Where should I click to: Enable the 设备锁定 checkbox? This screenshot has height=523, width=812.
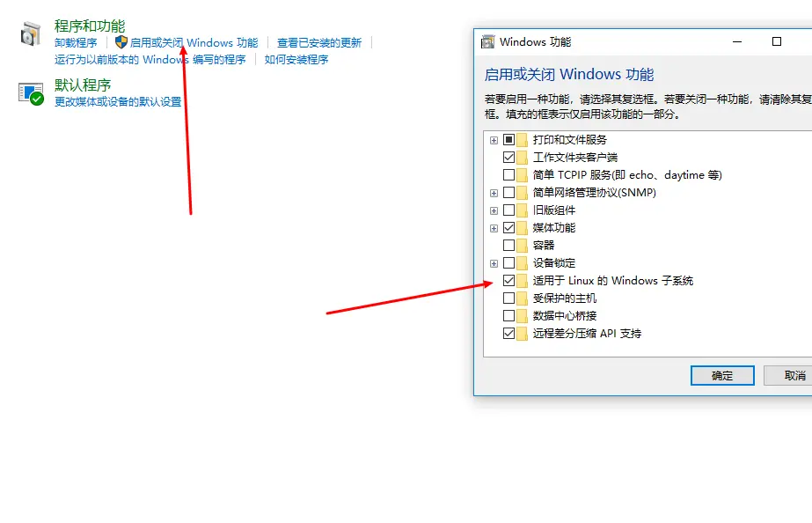click(509, 263)
